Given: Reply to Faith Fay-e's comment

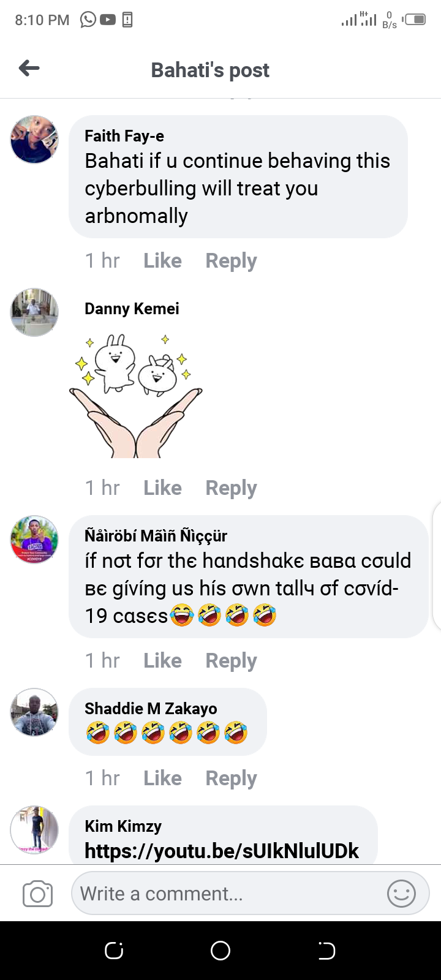Looking at the screenshot, I should point(231,261).
